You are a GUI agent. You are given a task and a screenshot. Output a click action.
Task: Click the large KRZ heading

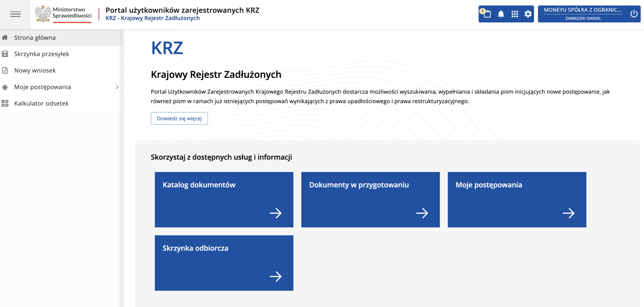167,48
